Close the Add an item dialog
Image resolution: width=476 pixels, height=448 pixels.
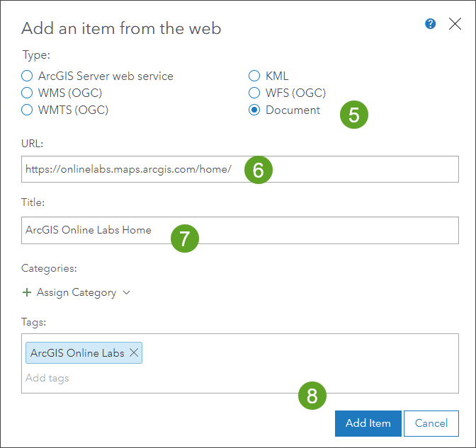pyautogui.click(x=455, y=24)
